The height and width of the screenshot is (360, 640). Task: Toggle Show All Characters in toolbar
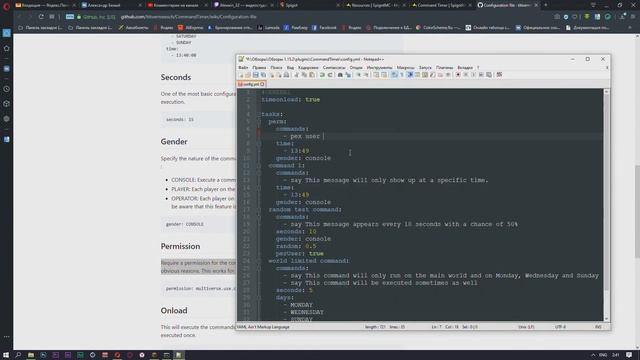point(402,75)
